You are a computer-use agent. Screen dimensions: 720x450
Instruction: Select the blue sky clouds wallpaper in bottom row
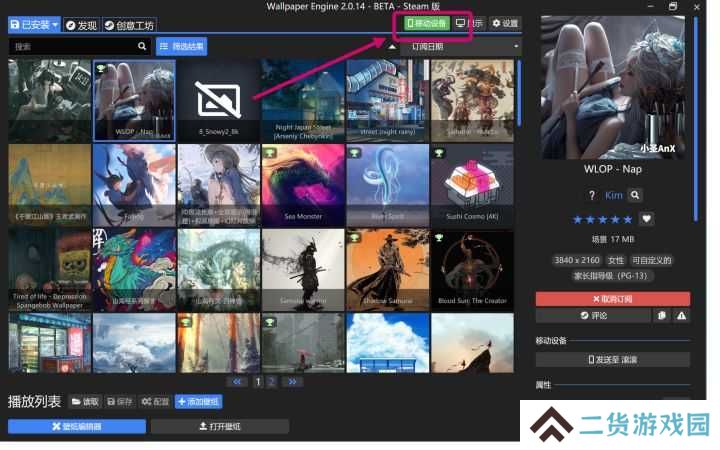[x=388, y=343]
